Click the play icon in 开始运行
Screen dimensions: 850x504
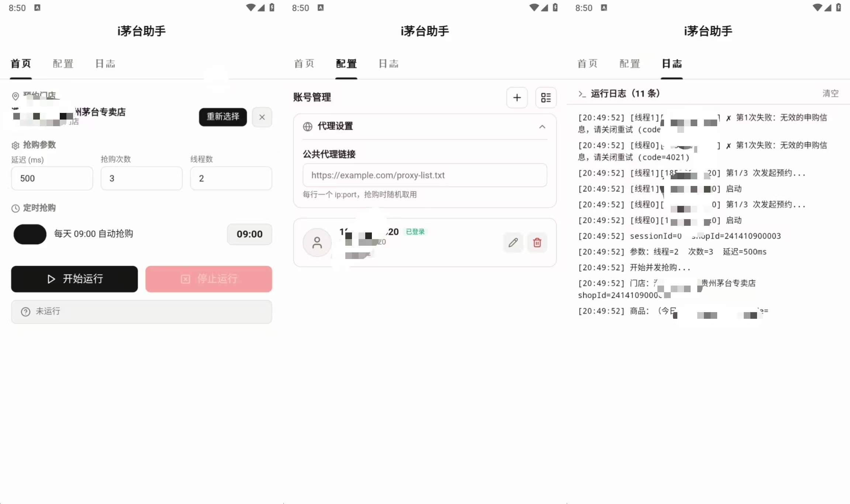click(x=51, y=279)
